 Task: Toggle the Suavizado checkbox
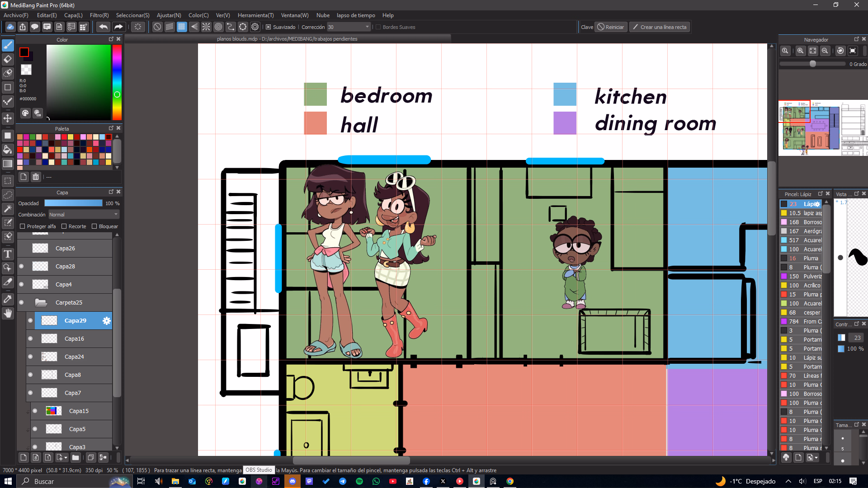(269, 27)
